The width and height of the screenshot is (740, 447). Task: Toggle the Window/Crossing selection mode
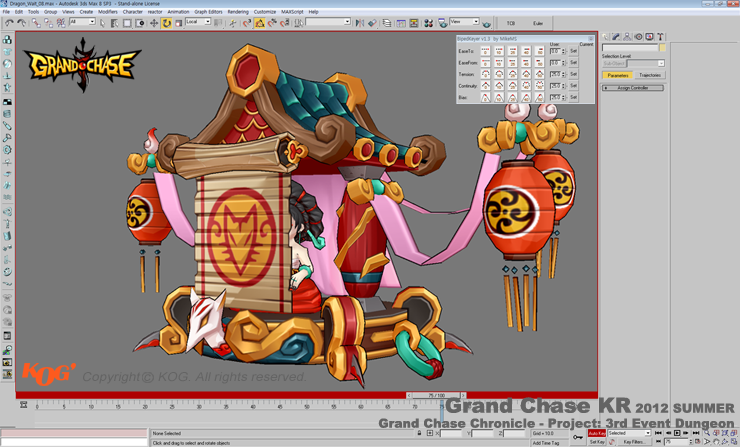point(140,23)
